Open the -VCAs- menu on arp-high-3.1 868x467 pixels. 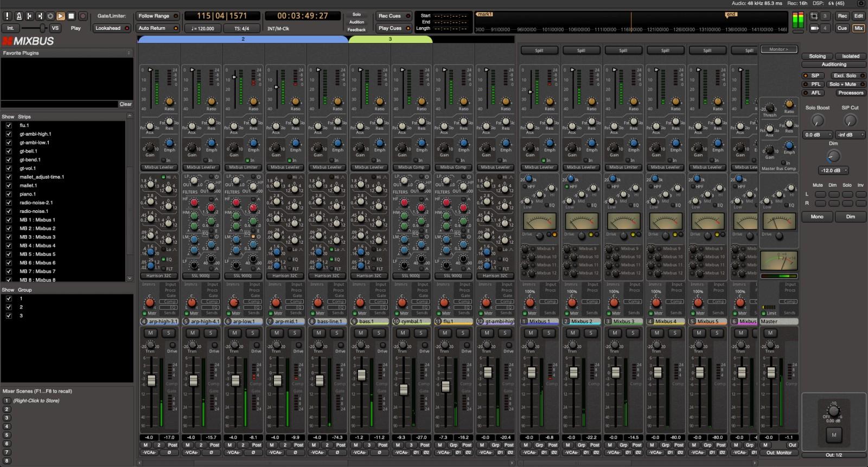point(150,452)
